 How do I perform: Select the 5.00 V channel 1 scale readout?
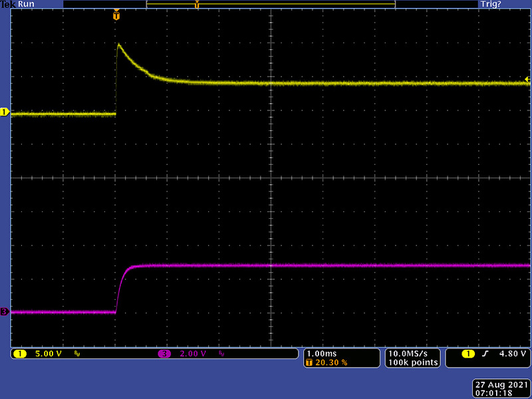(48, 354)
